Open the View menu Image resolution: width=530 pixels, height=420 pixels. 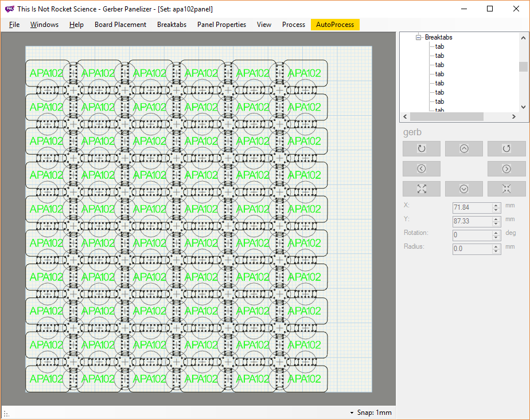(264, 25)
